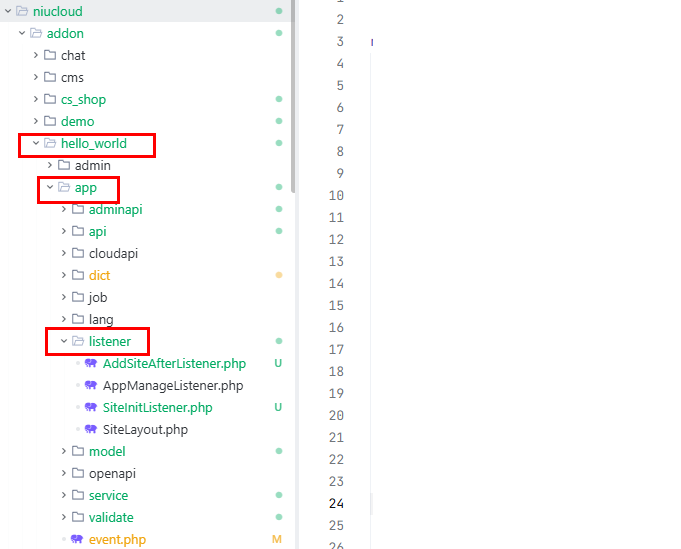This screenshot has width=681, height=549.
Task: Click line number 24 in editor gutter
Action: click(336, 503)
